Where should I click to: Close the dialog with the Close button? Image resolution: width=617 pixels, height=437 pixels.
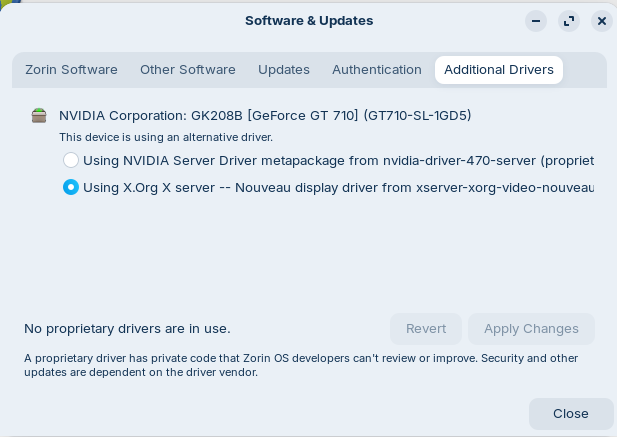(x=571, y=414)
